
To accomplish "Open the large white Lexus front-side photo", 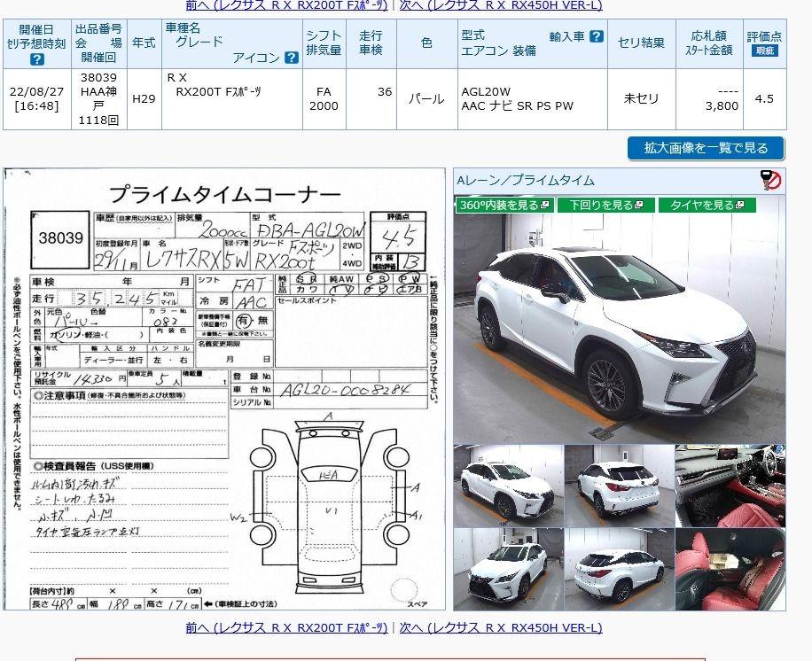I will pyautogui.click(x=620, y=320).
